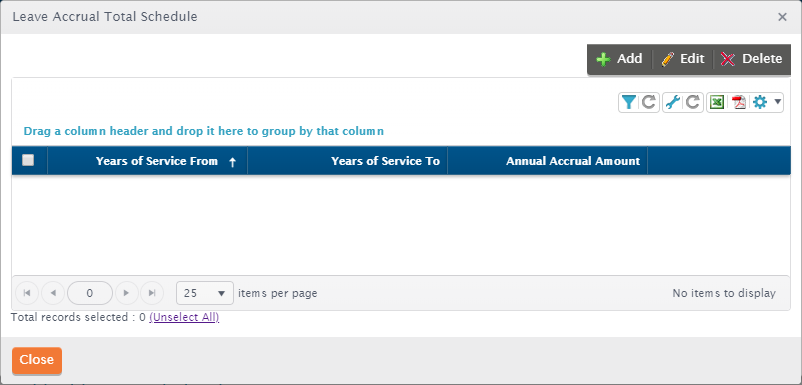Go to the first page of results
Viewport: 802px width, 385px height.
point(27,293)
